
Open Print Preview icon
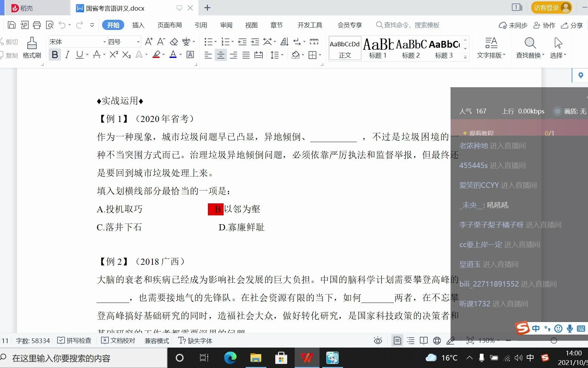(50, 25)
